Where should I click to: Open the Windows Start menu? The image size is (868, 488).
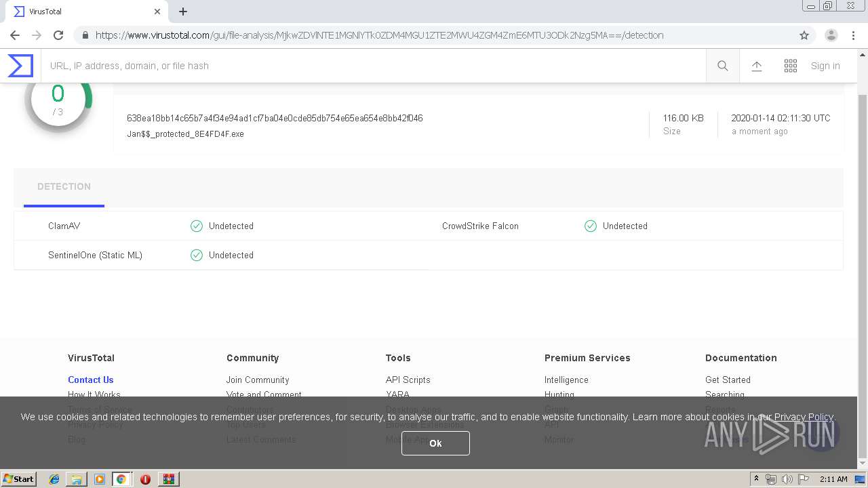[19, 479]
